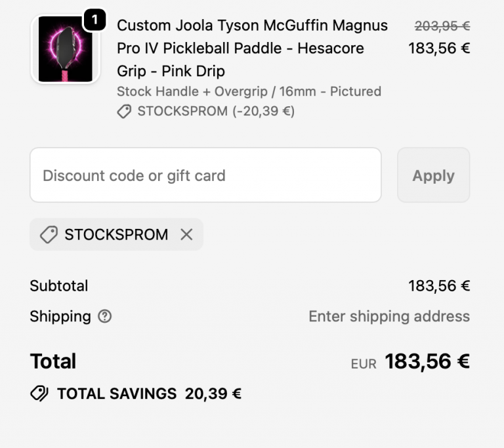
Task: Click the struck-through 203,95 € original price
Action: pyautogui.click(x=442, y=26)
